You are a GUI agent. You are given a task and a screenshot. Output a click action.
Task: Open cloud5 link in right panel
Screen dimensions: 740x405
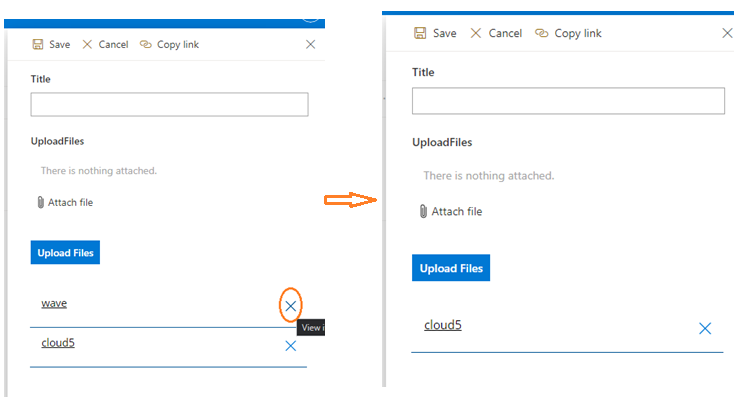443,325
